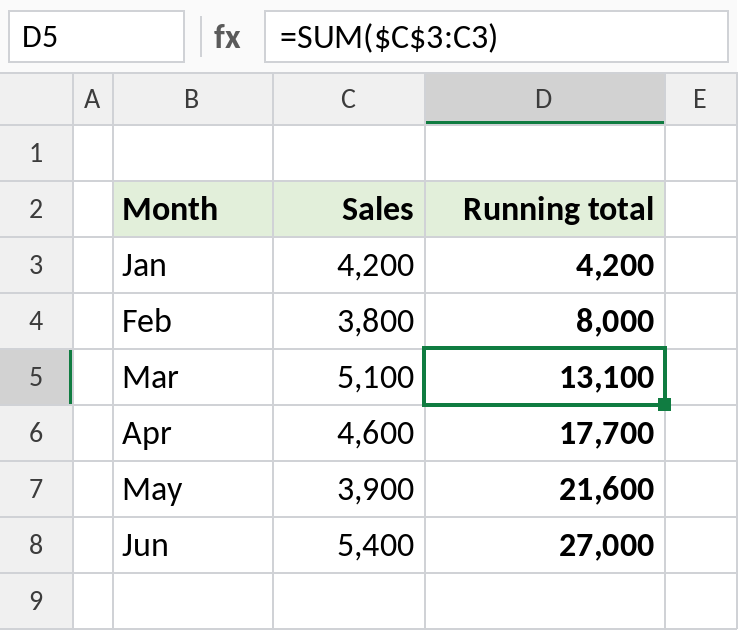Click Jan sales cell in column C
The image size is (738, 630).
pyautogui.click(x=349, y=265)
